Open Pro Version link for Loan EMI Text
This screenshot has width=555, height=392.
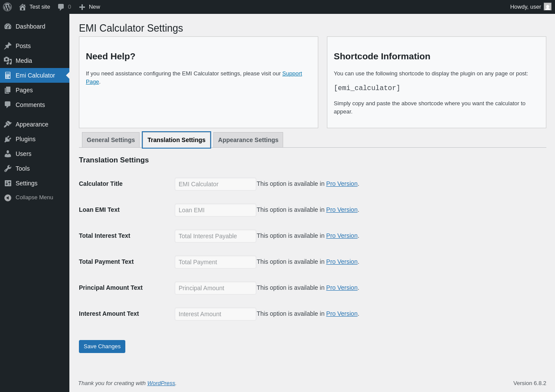[x=342, y=210]
